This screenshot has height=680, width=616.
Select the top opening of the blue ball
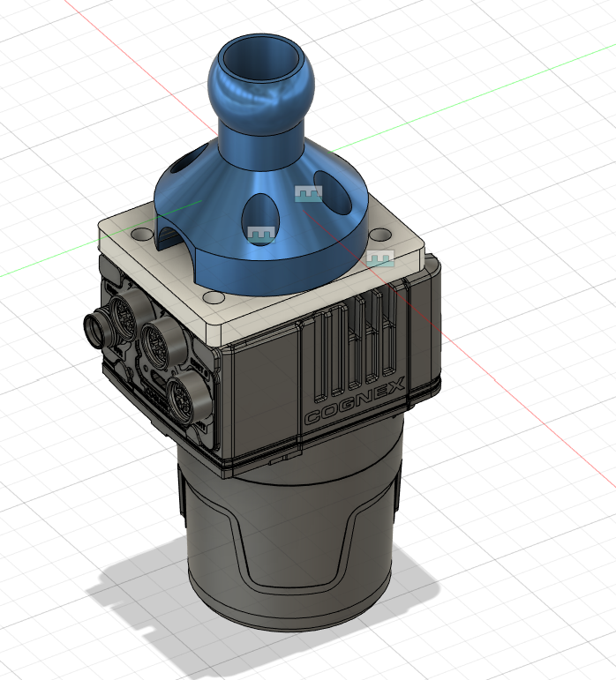[x=261, y=57]
